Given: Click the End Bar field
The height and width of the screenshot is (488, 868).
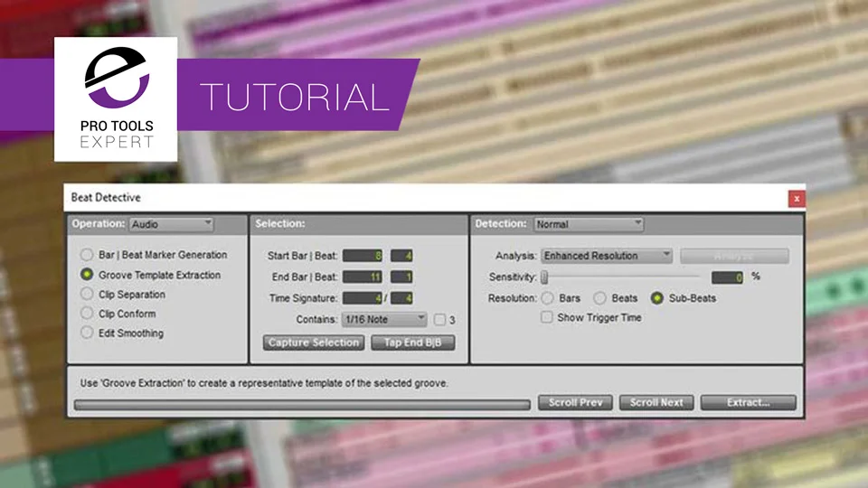Looking at the screenshot, I should click(362, 277).
